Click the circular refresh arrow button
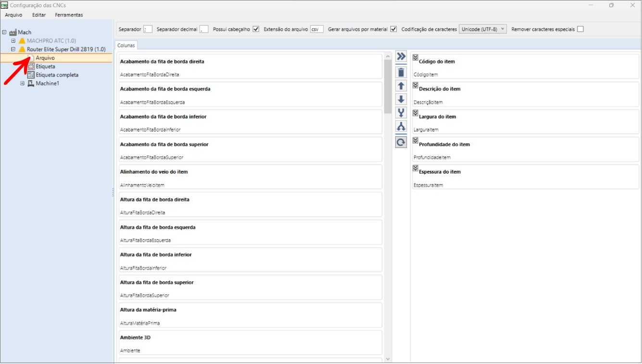Screen dimensions: 642x364 coord(401,142)
